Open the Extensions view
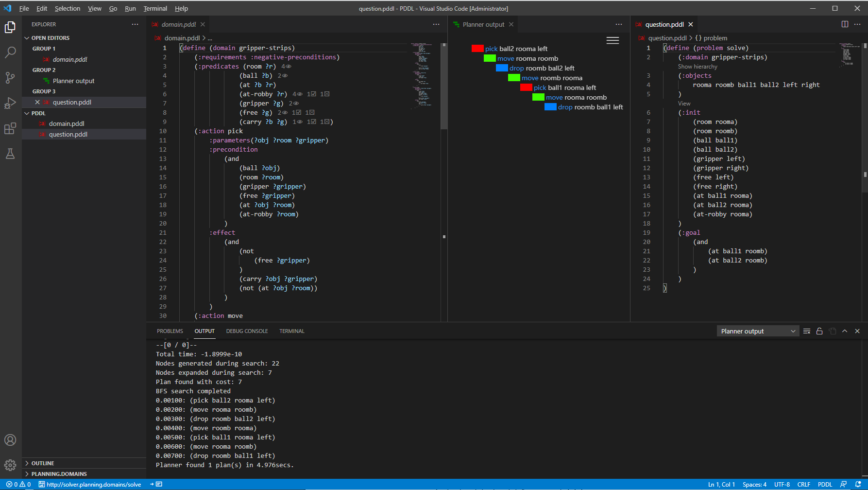 10,128
